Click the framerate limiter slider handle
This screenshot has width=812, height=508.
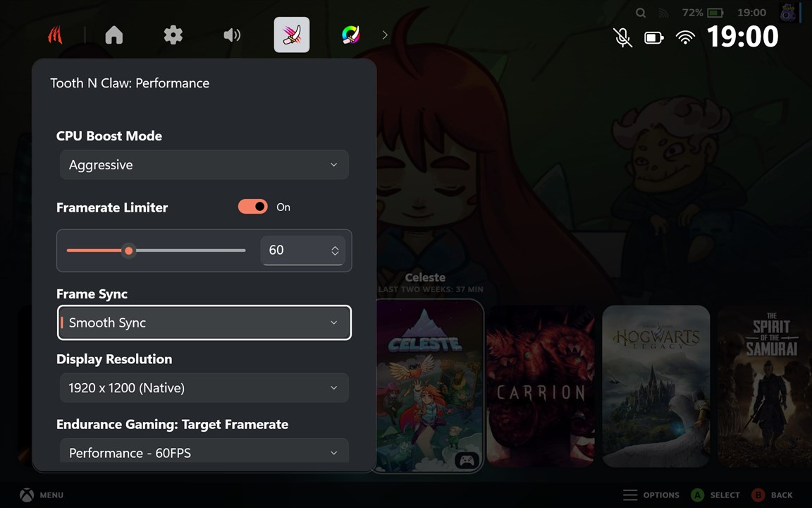(128, 251)
